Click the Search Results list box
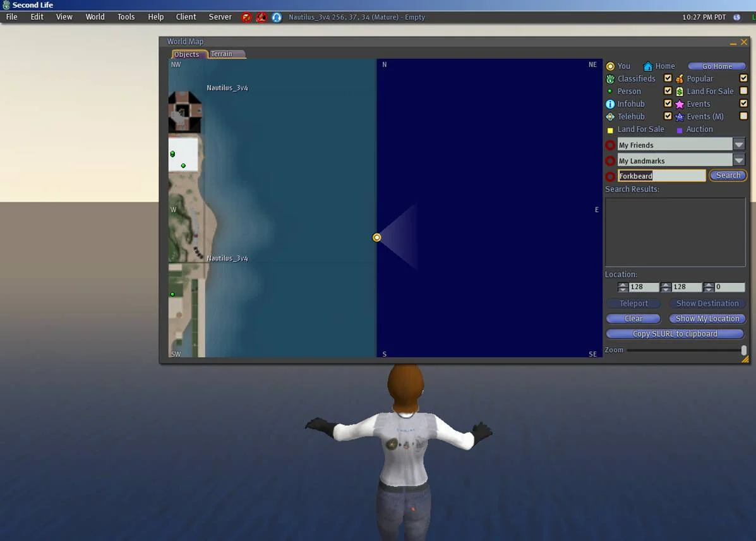 point(675,232)
